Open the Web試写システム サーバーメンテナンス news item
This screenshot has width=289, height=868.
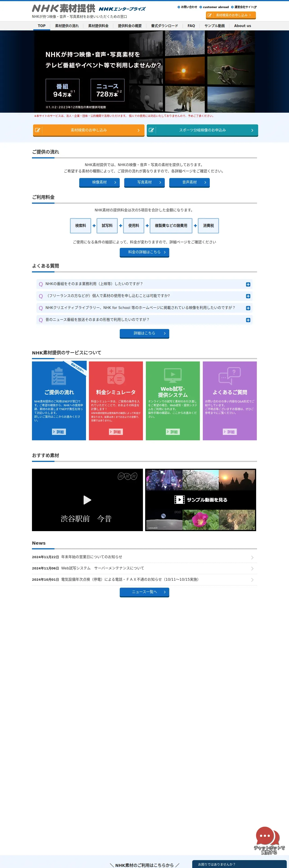[x=103, y=568]
